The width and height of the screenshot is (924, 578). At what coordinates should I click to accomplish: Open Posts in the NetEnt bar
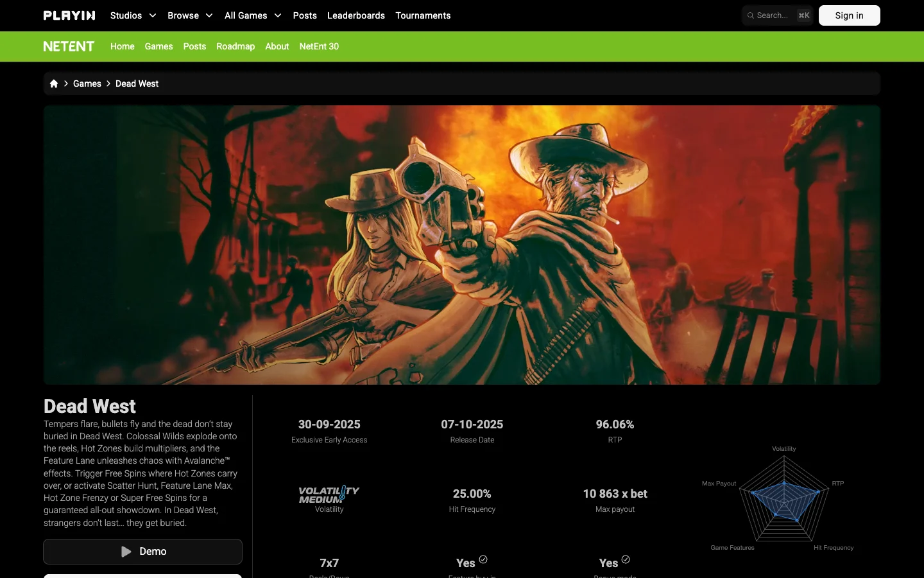click(x=194, y=46)
